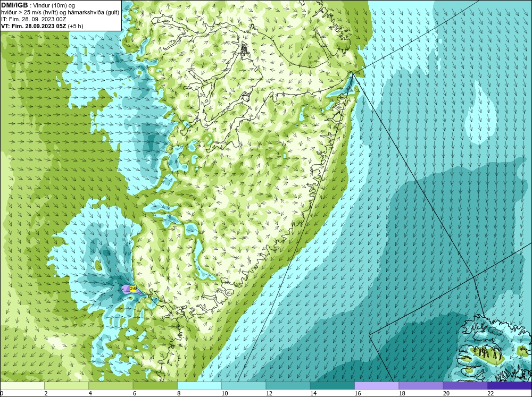Select the 6–8 m/s legend color
The height and width of the screenshot is (397, 532).
coord(155,386)
